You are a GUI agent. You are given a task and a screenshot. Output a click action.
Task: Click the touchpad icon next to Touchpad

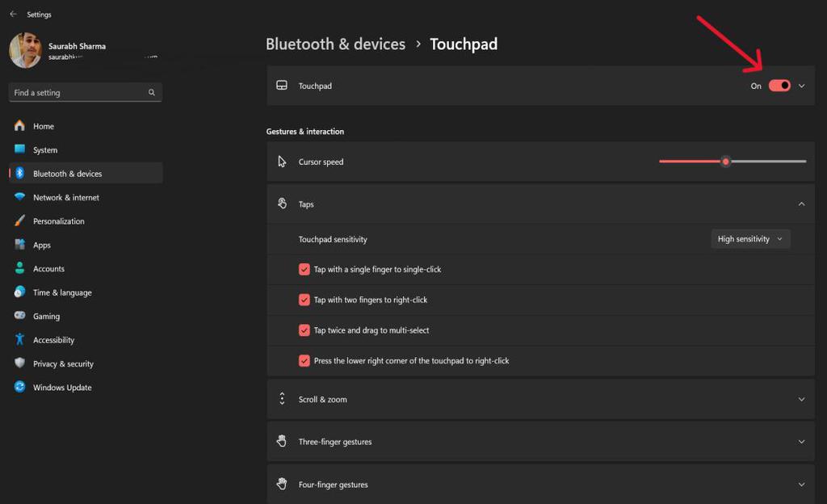282,85
